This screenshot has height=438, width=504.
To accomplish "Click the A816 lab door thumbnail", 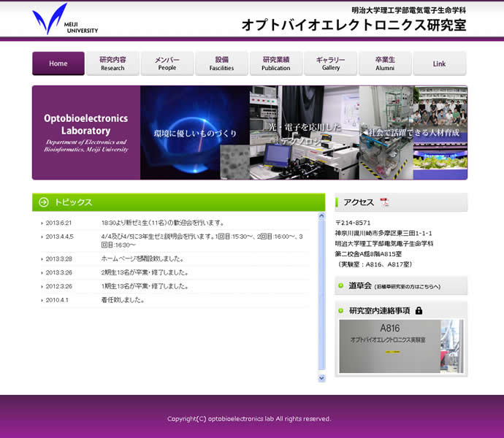I will (x=401, y=346).
